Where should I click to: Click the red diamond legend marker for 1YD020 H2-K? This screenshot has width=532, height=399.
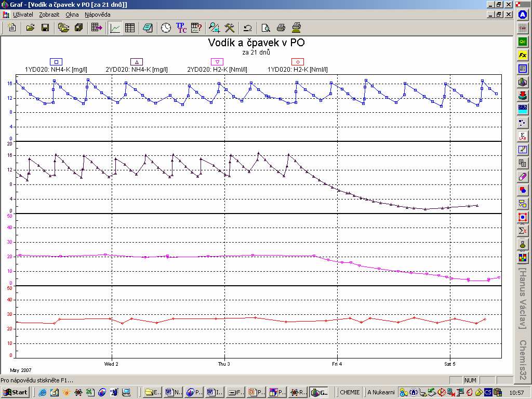[298, 62]
